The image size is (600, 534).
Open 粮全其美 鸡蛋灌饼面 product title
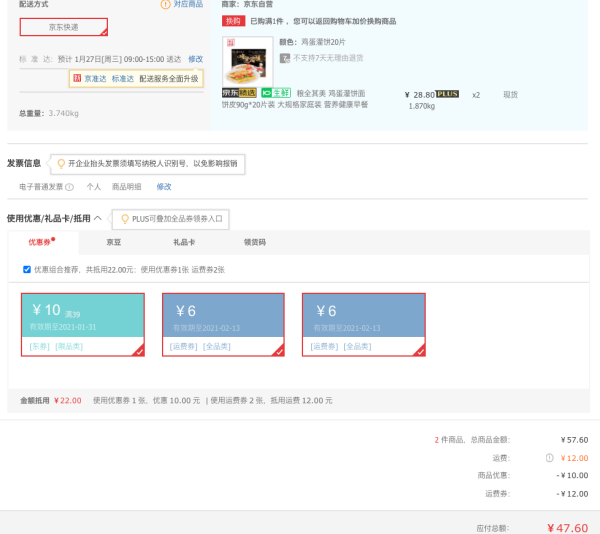(x=295, y=99)
